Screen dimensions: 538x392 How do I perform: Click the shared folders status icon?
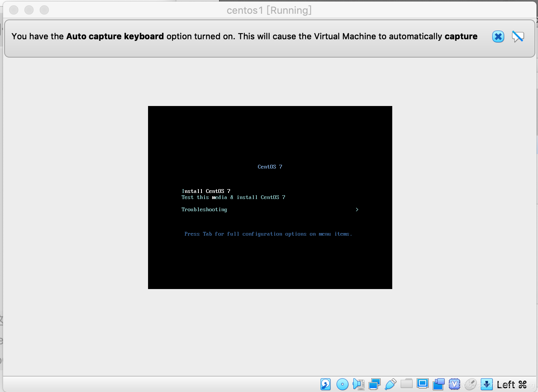click(x=406, y=383)
